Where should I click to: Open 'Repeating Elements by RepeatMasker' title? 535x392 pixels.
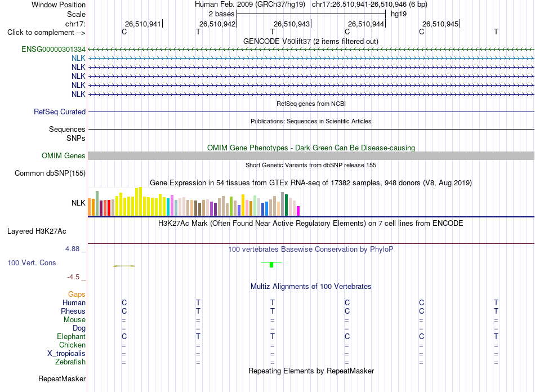pyautogui.click(x=311, y=371)
